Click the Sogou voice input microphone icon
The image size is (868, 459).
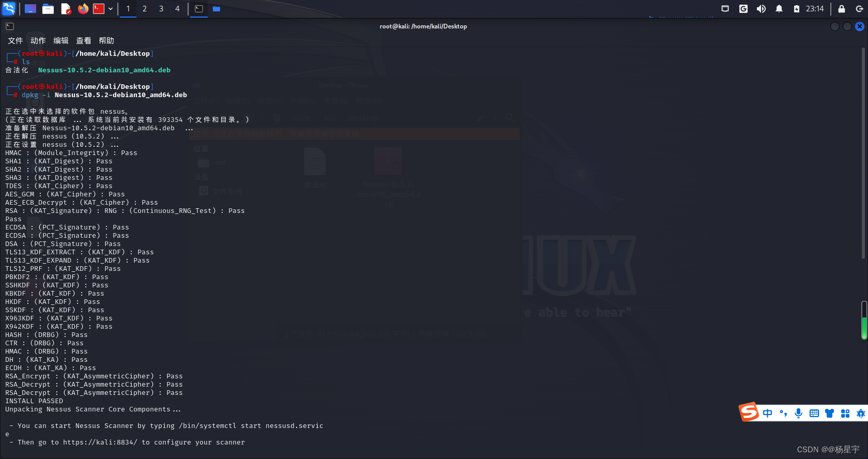799,413
